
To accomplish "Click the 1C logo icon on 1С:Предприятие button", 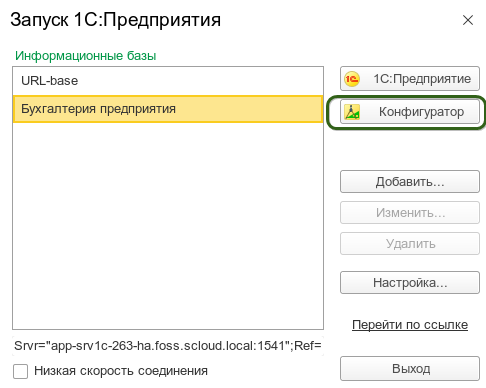I will tap(352, 79).
